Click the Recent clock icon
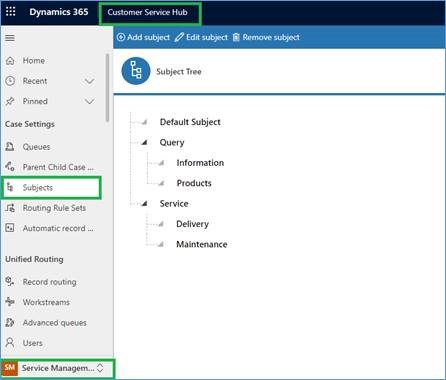This screenshot has width=446, height=380. click(10, 81)
